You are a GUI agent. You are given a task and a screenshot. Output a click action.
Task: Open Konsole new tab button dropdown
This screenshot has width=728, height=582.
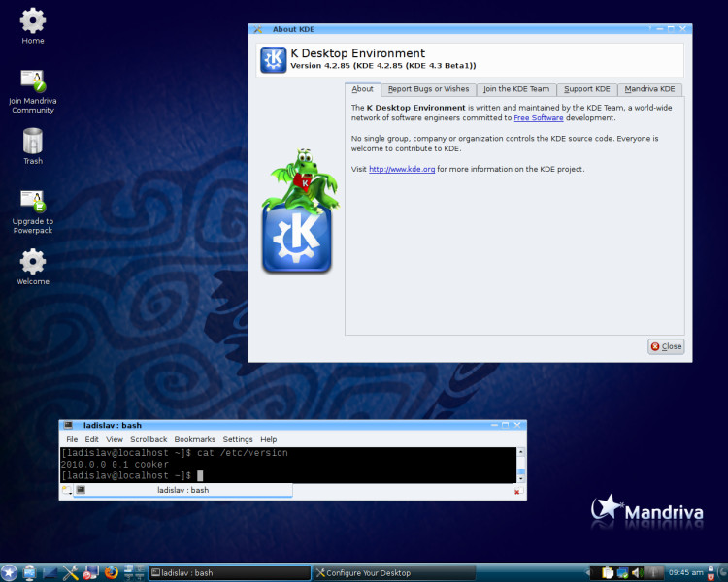point(67,490)
